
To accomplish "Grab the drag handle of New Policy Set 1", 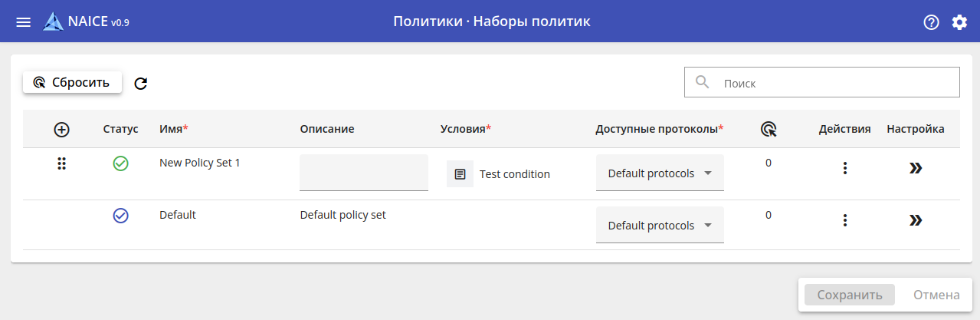I will pos(62,163).
